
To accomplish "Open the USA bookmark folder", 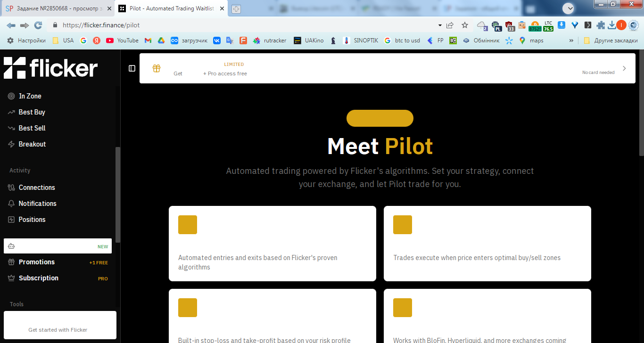I will [63, 41].
